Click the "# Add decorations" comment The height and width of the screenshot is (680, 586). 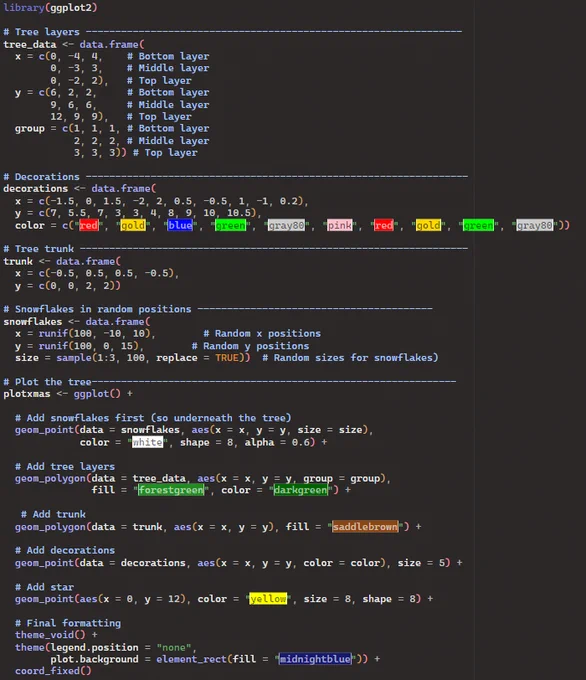click(65, 550)
